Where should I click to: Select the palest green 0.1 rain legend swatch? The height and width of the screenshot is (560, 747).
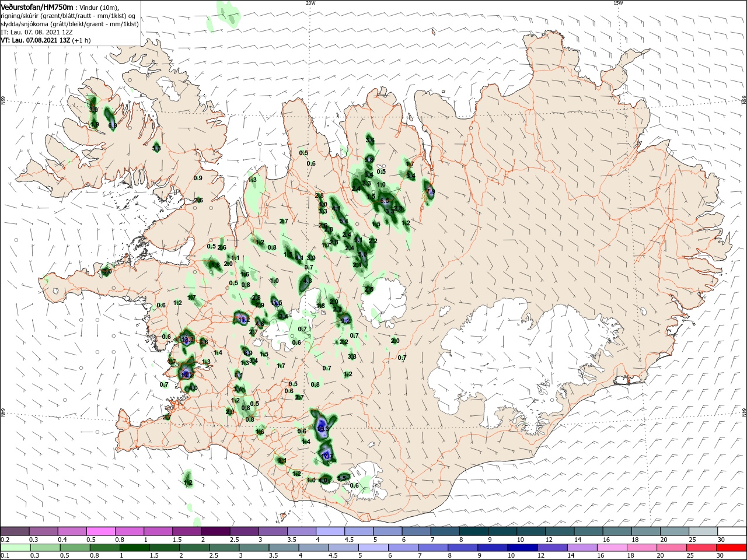pos(15,548)
